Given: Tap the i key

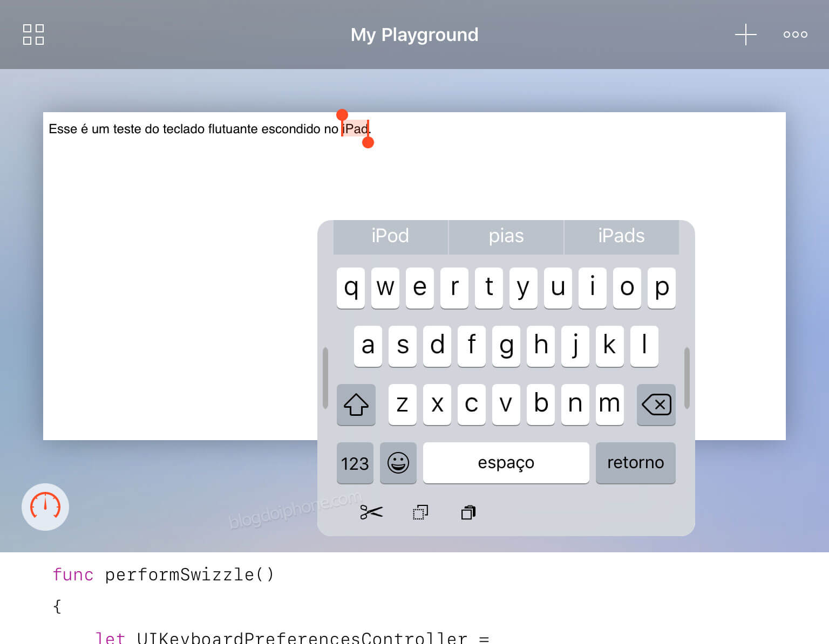Looking at the screenshot, I should pos(593,288).
